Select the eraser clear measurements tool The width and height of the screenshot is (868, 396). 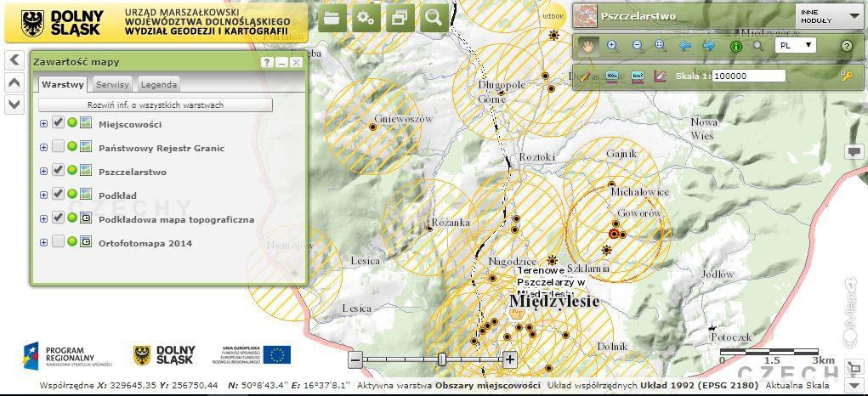660,76
